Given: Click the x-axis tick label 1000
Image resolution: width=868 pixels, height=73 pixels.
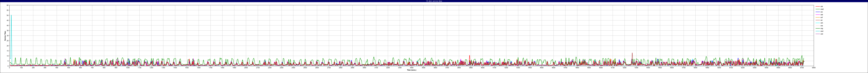Looking at the screenshot, I should pyautogui.click(x=128, y=68).
